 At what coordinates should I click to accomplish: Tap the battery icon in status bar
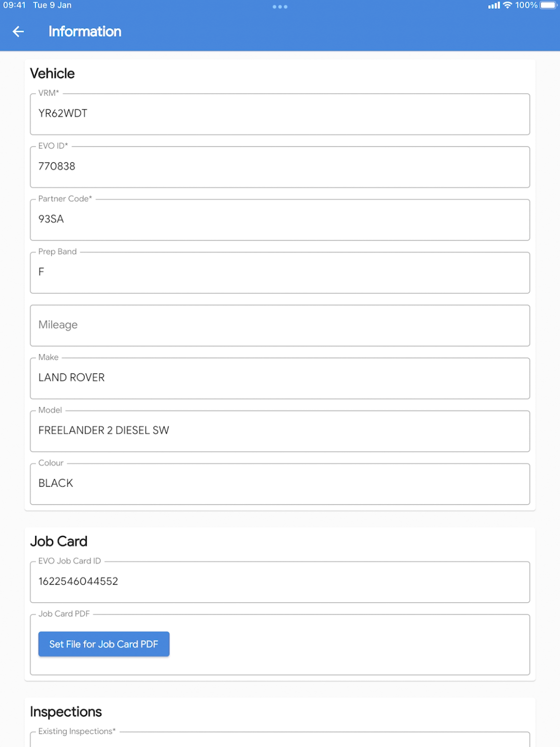click(548, 5)
